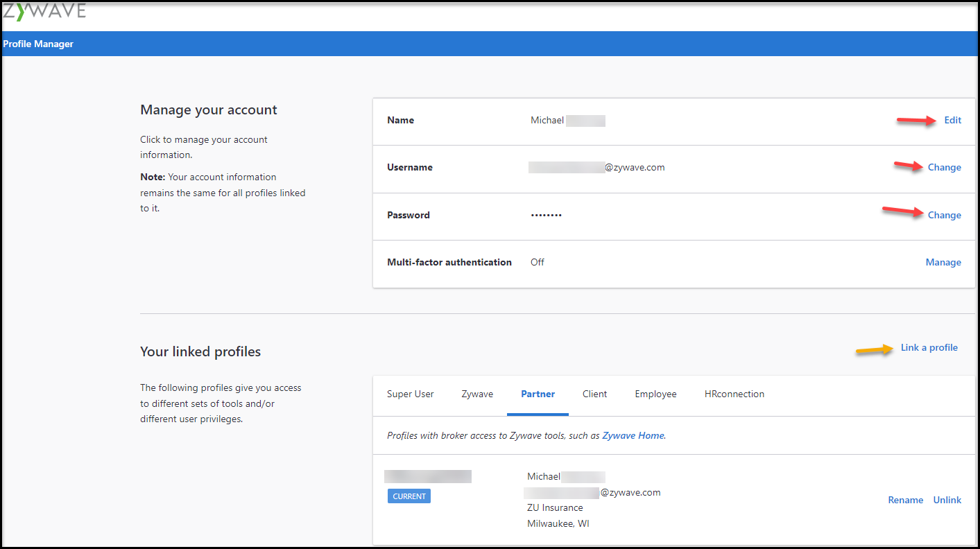Click the Zywave logo
Screen dimensions: 980x549
tap(46, 11)
